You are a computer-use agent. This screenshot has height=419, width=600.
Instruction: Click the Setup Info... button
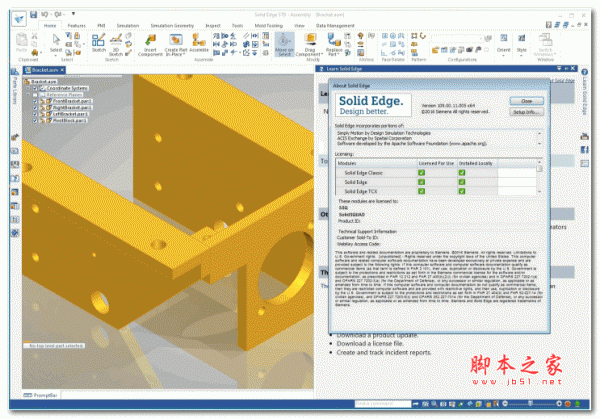(527, 112)
